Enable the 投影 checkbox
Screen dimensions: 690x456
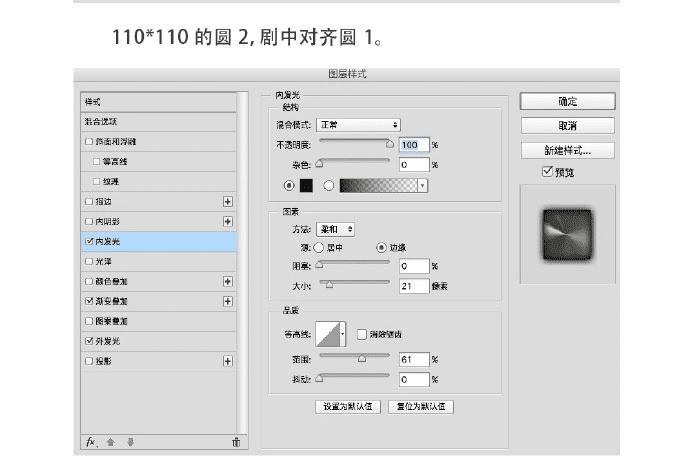pyautogui.click(x=89, y=361)
